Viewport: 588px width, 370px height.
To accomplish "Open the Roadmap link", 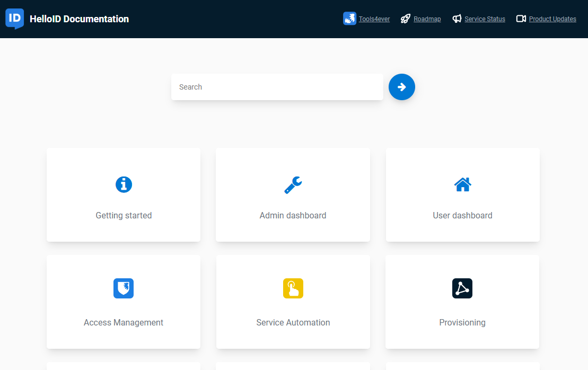I will tap(427, 19).
